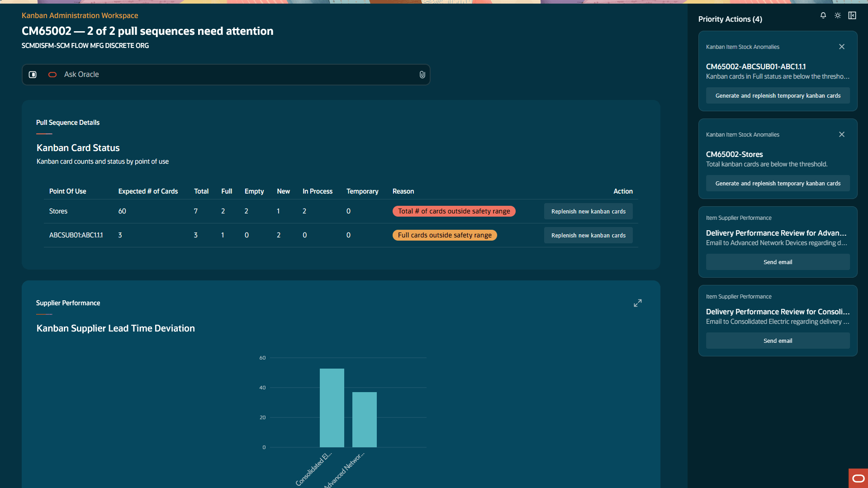Replenish new kanban cards for Stores

pos(588,211)
